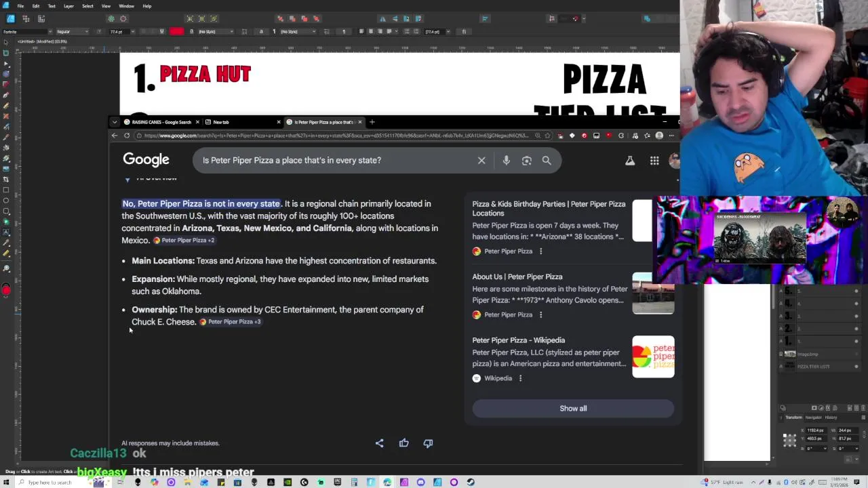Bookmark this page with the star icon

547,136
